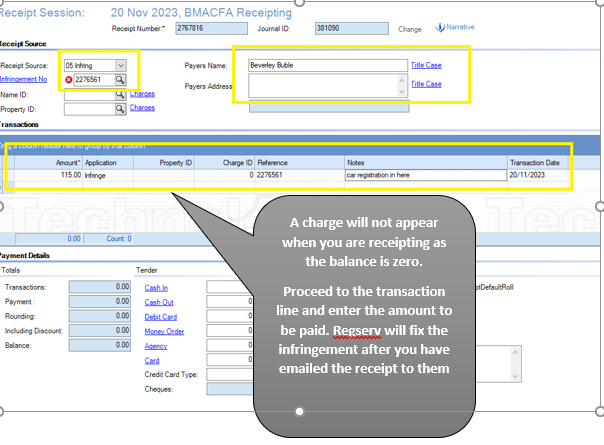Click Title Case next to Payers Address

(427, 84)
